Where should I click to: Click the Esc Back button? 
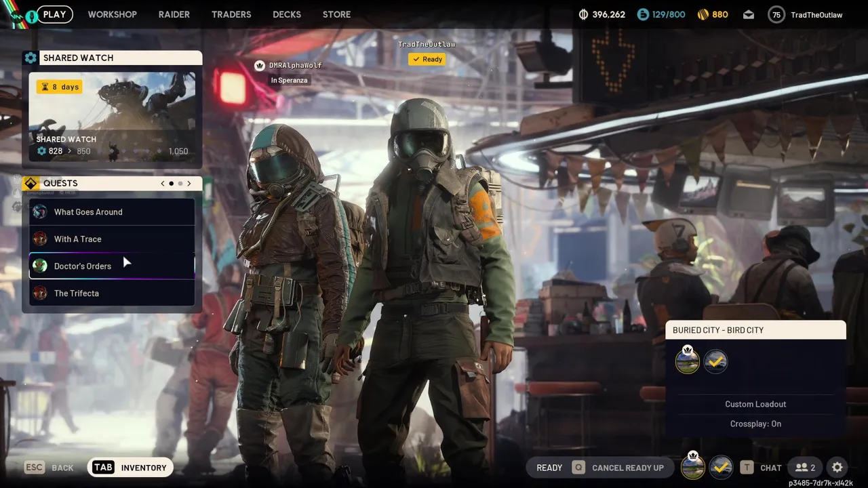(49, 468)
